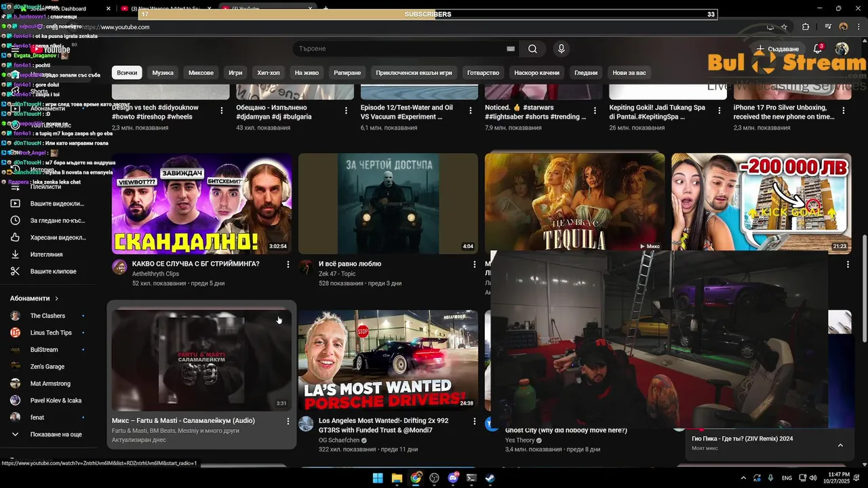Open the Абонаменти section heading link

[34, 298]
